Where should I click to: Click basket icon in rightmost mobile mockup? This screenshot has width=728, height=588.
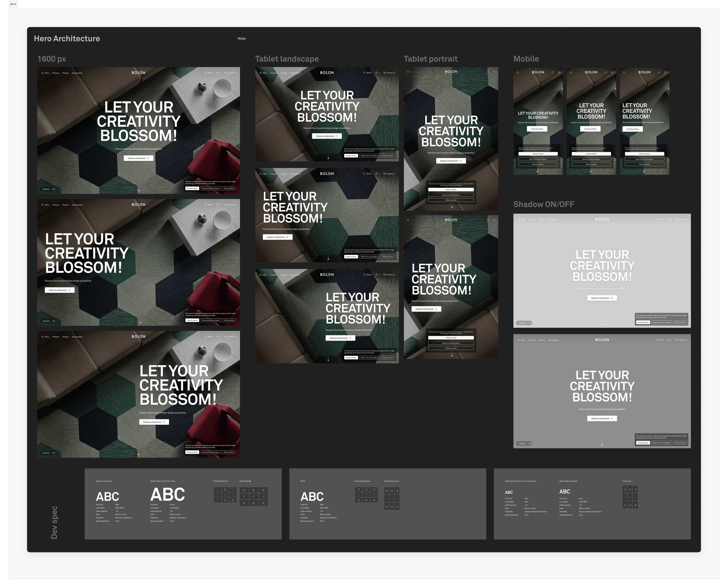tap(665, 72)
